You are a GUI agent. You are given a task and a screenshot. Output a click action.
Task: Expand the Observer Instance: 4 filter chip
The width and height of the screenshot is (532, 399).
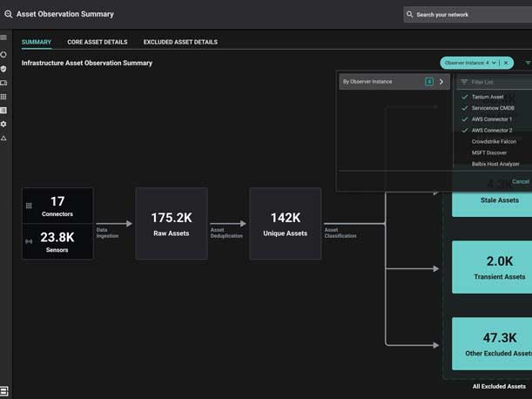pyautogui.click(x=471, y=63)
